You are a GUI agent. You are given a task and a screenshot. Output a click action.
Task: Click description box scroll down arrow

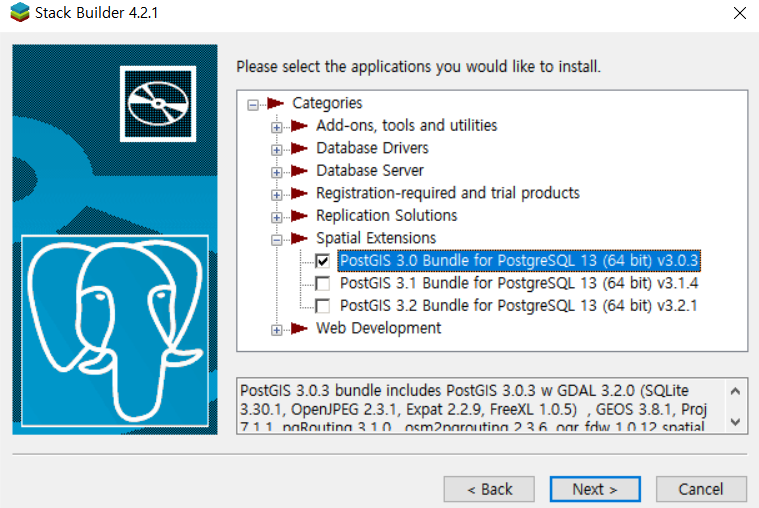pyautogui.click(x=735, y=422)
